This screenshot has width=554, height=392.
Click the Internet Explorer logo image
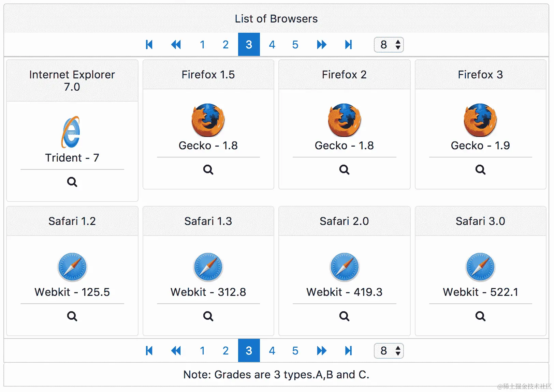coord(71,132)
